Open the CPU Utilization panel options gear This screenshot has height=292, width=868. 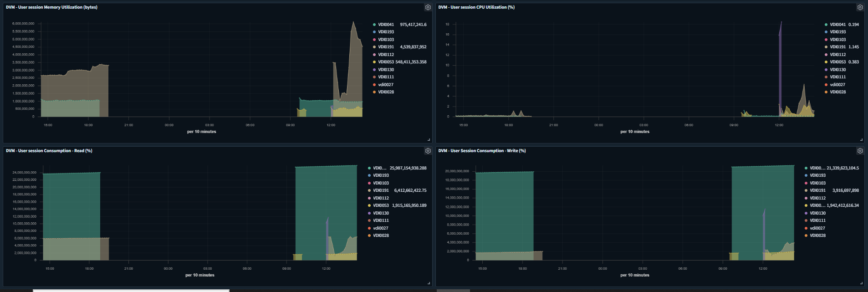[860, 7]
